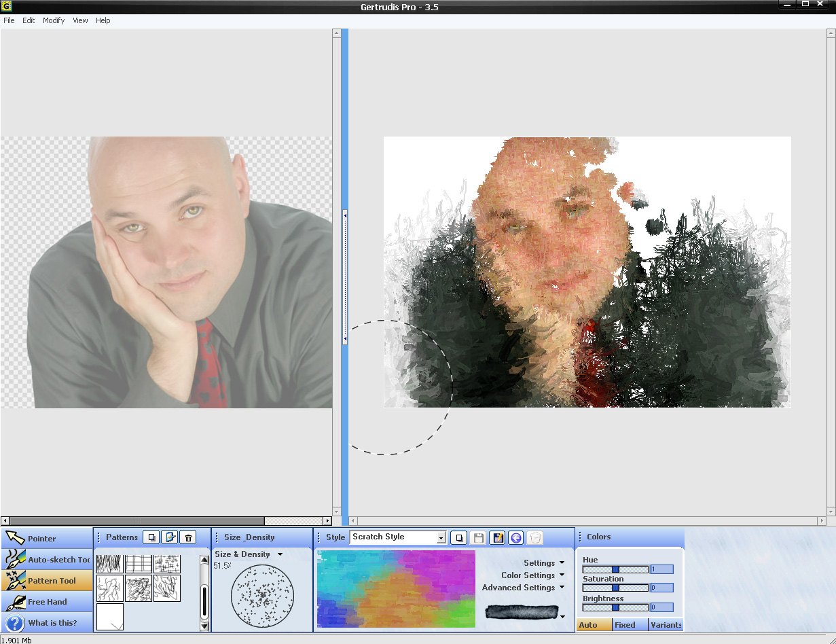Image resolution: width=836 pixels, height=644 pixels.
Task: Switch to the Fixed color tab
Action: click(630, 625)
